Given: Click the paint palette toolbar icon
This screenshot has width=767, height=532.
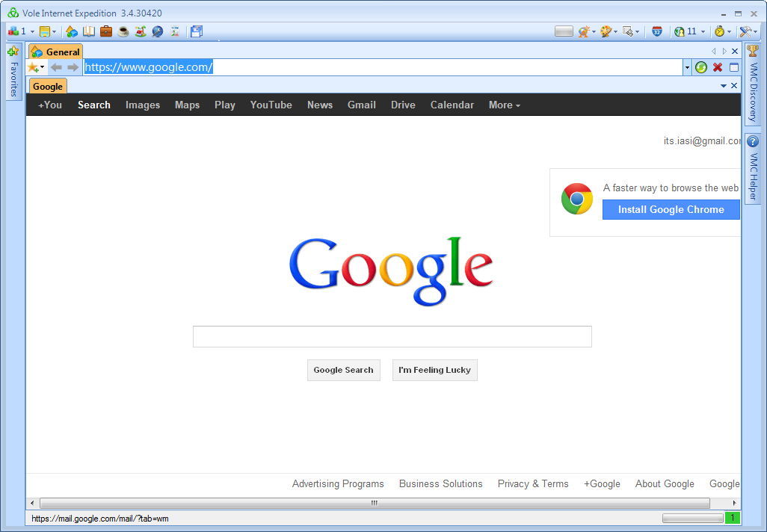Looking at the screenshot, I should click(606, 31).
